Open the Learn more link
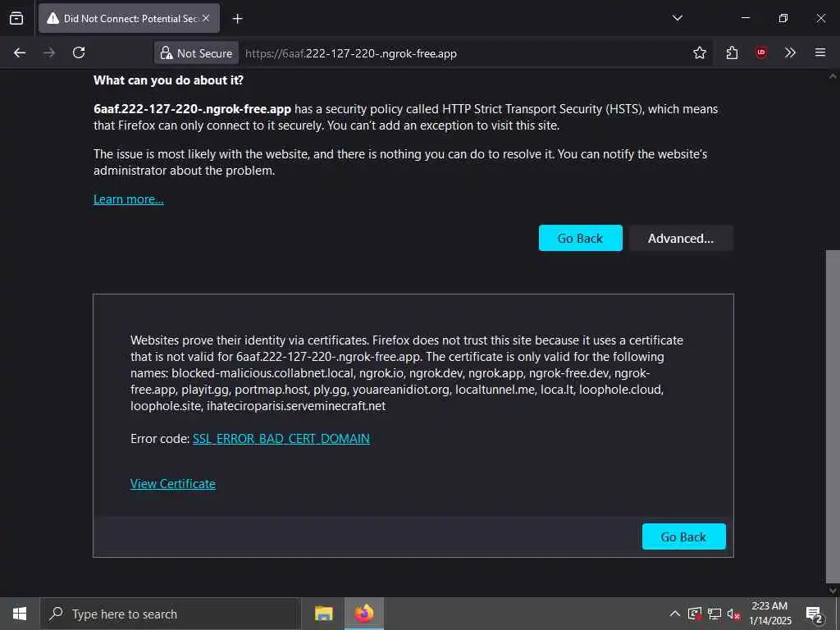This screenshot has width=840, height=630. (129, 199)
